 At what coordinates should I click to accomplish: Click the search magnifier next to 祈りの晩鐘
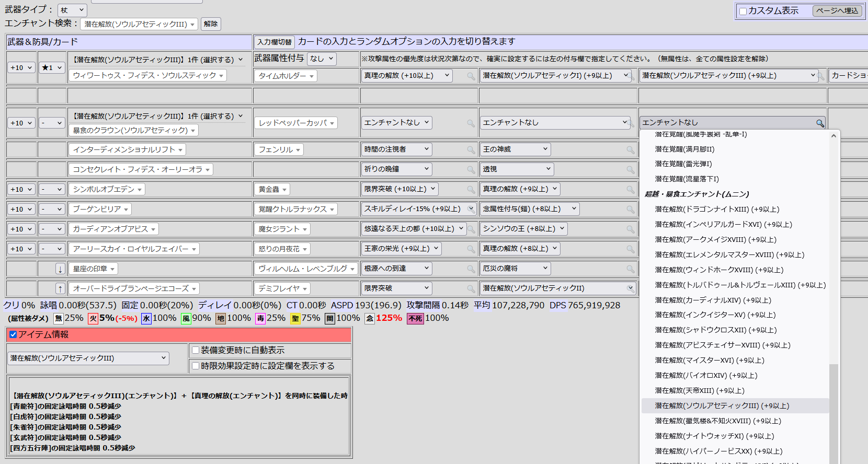tap(471, 170)
